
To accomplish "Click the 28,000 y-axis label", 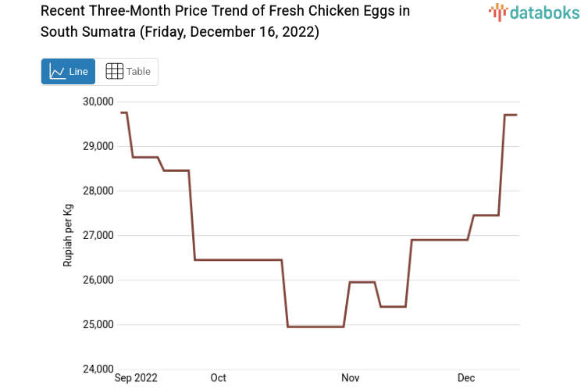I will (98, 191).
